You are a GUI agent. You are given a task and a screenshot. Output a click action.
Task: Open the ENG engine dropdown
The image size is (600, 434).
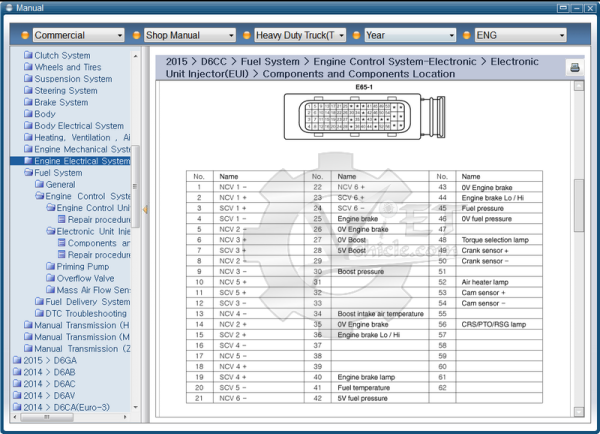coord(560,35)
